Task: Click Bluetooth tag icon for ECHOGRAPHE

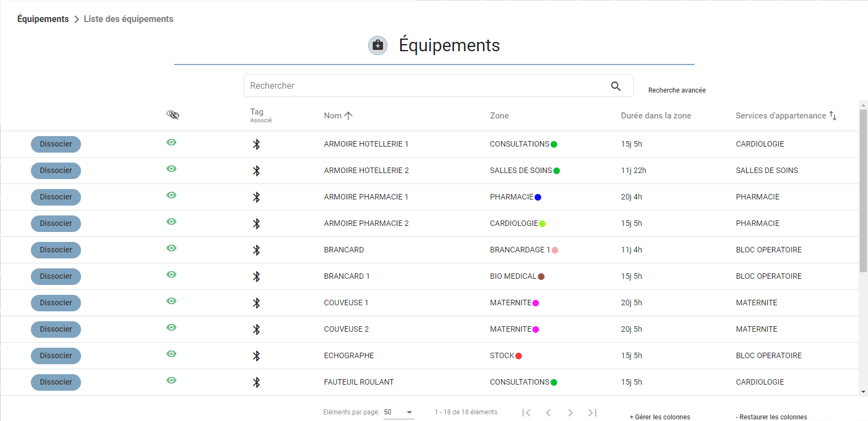Action: 256,356
